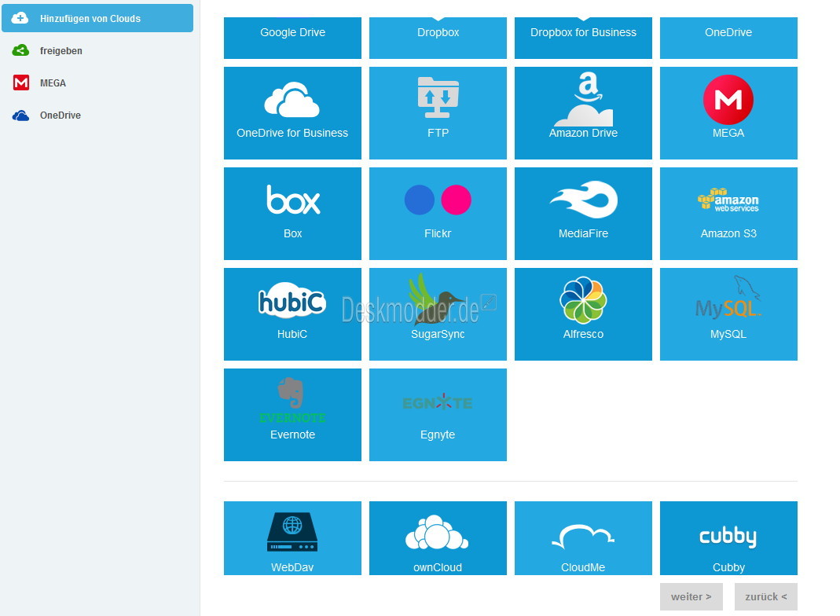This screenshot has height=616, width=840.
Task: Go back using the zurück button
Action: (766, 596)
